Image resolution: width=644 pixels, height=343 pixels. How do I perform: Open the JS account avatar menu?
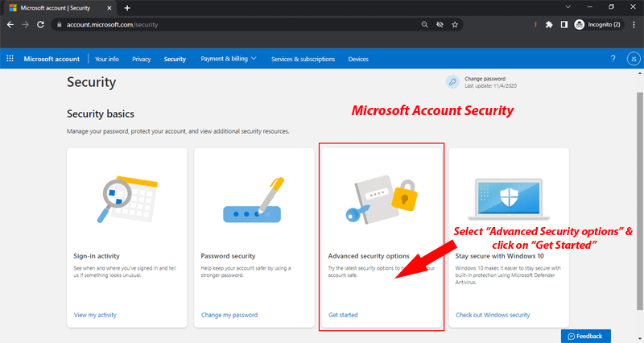point(634,59)
